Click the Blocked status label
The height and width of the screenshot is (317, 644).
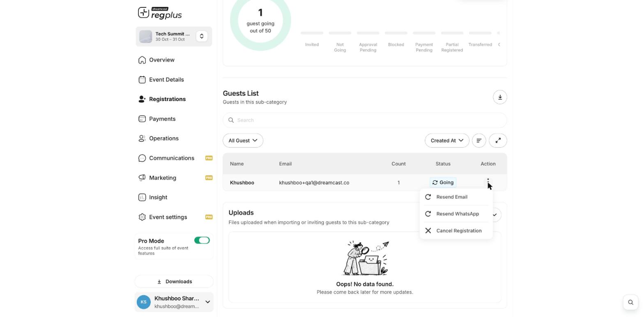[x=396, y=45]
